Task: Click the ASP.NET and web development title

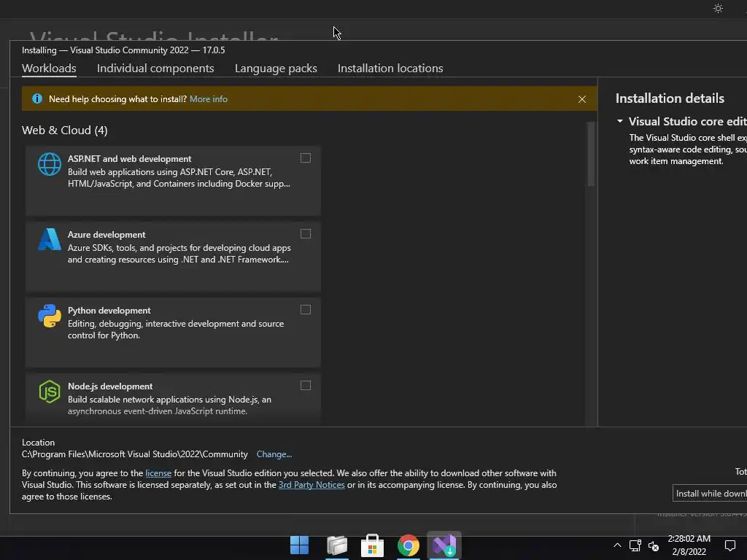Action: [x=130, y=158]
